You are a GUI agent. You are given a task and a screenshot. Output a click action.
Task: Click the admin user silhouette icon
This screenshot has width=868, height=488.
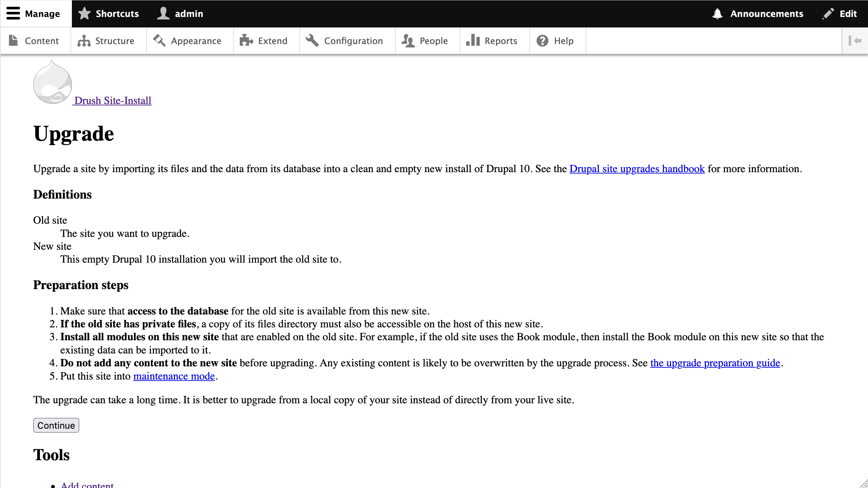[x=163, y=14]
